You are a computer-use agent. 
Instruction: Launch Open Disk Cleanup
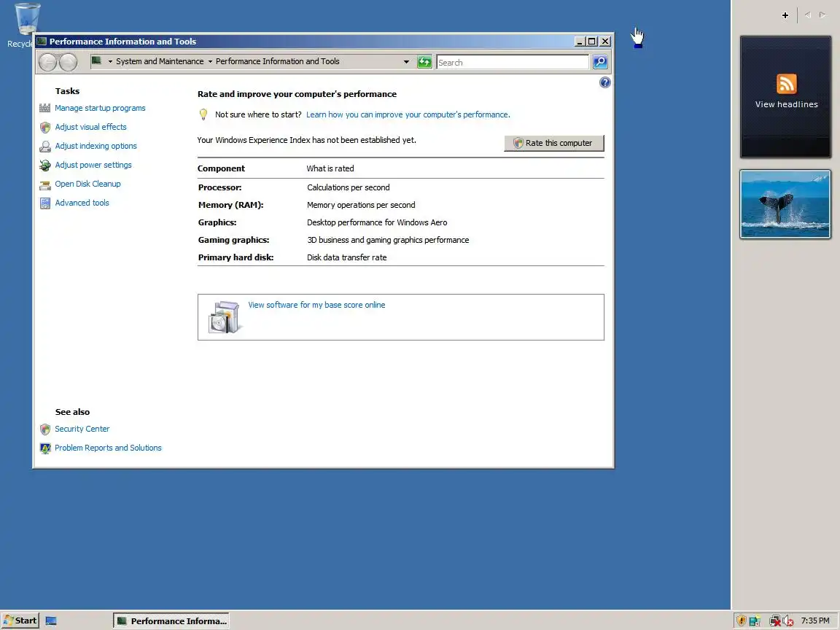tap(87, 184)
